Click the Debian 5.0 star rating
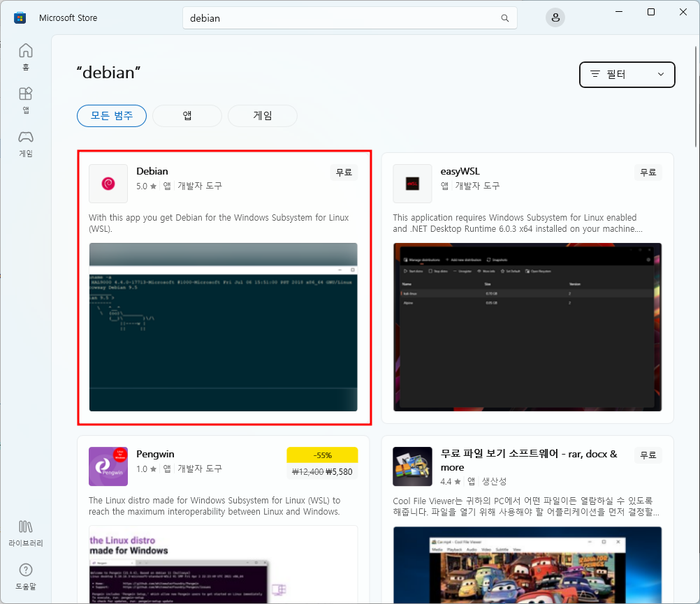 pyautogui.click(x=147, y=186)
